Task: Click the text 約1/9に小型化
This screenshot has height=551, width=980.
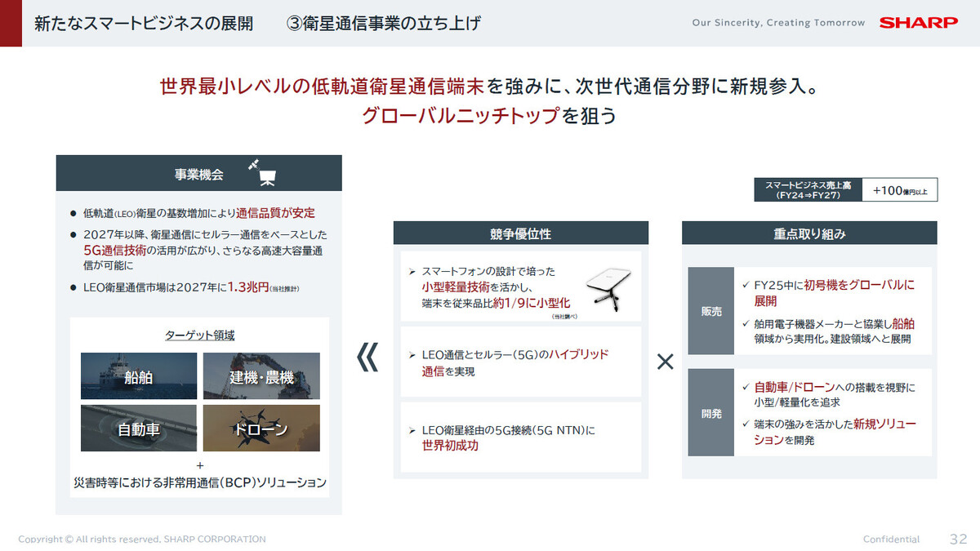Action: pyautogui.click(x=532, y=303)
